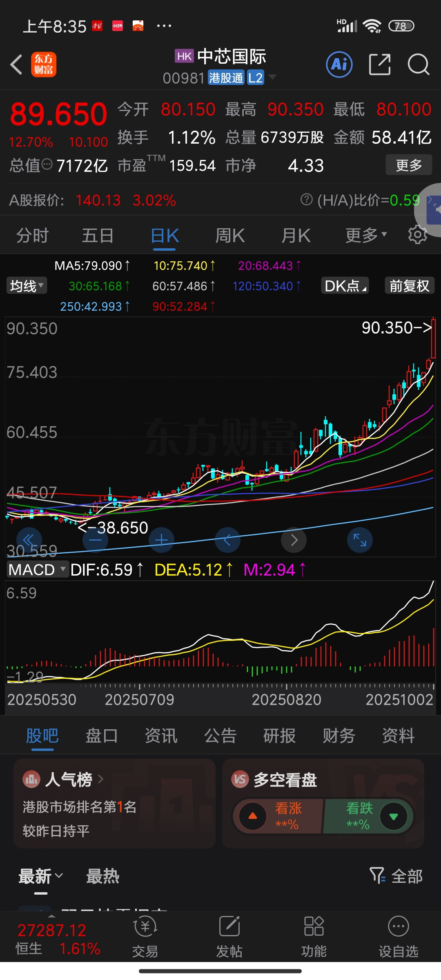This screenshot has height=980, width=441.
Task: Tap the 人气榜 chart icon
Action: (31, 780)
